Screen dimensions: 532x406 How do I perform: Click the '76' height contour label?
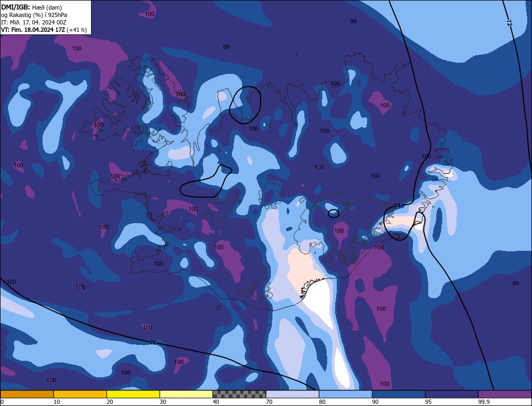(153, 343)
